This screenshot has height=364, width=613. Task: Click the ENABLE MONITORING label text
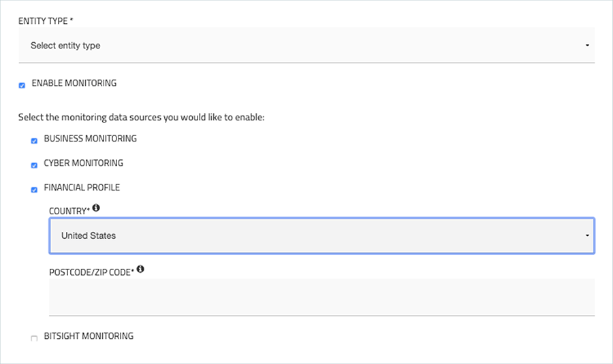(x=74, y=83)
